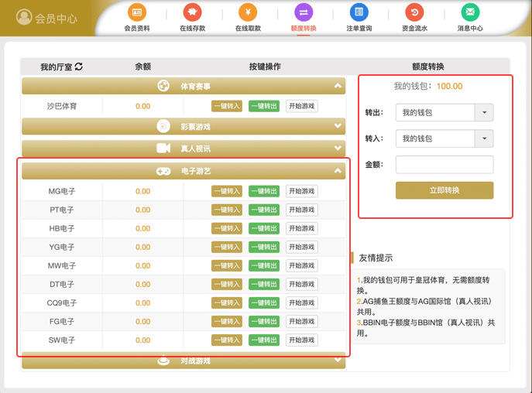Expand the 对战游戏 section

pyautogui.click(x=338, y=360)
